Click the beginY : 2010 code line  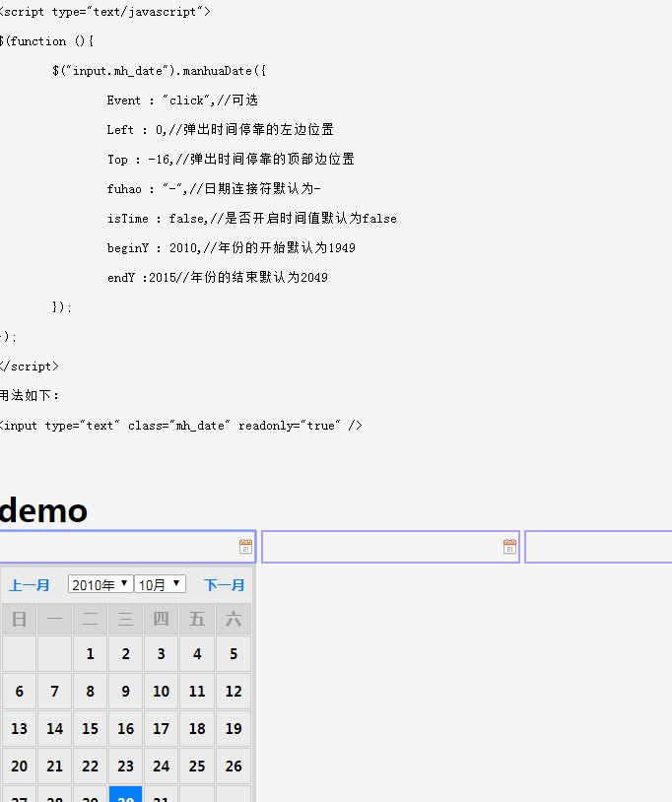(x=232, y=247)
